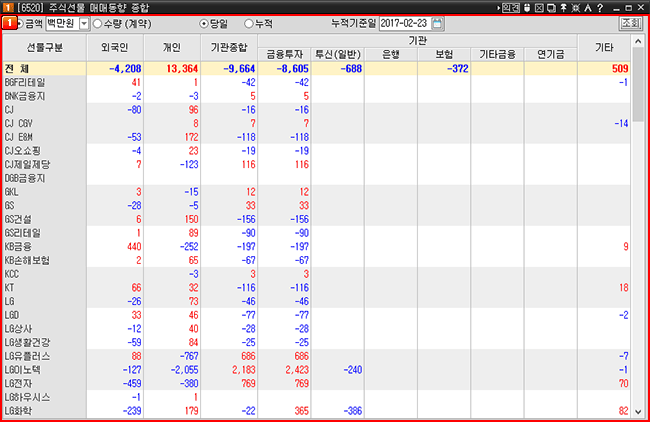Select the KT row label
650x422 pixels.
point(9,288)
